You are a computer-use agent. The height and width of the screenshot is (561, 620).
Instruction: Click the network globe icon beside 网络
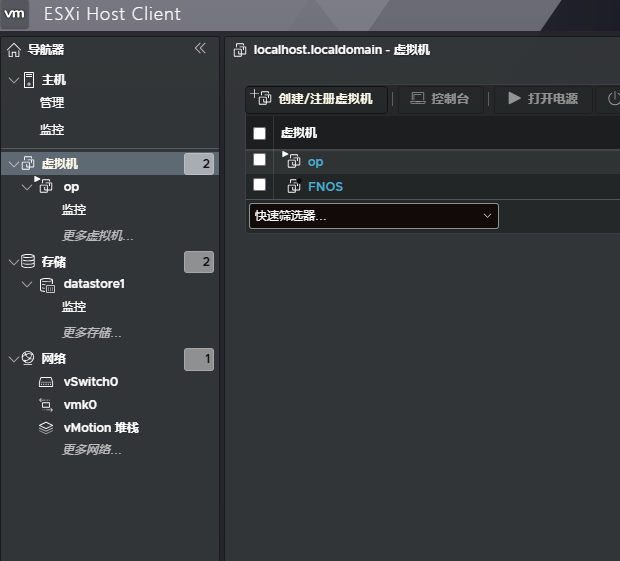coord(28,358)
